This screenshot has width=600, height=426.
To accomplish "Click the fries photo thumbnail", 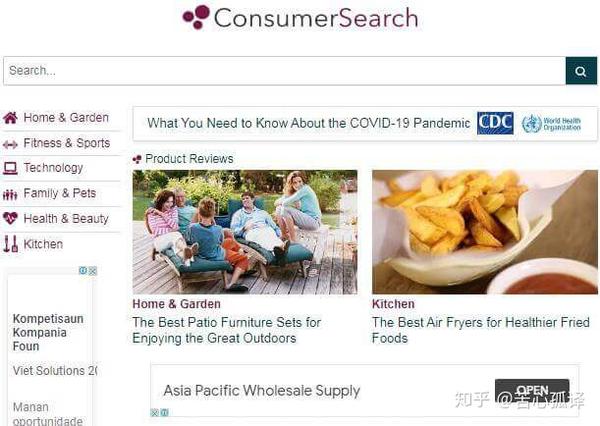I will 485,232.
